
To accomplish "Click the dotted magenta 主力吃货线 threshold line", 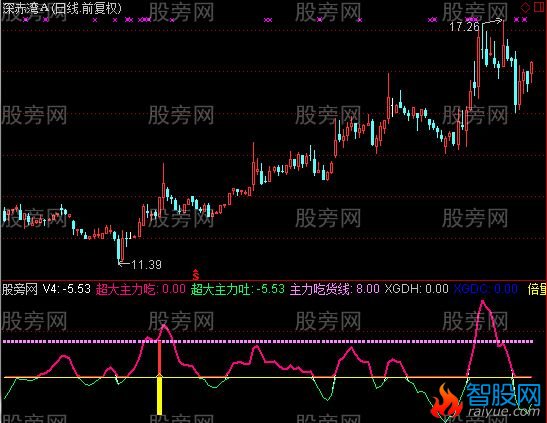I will pyautogui.click(x=268, y=341).
